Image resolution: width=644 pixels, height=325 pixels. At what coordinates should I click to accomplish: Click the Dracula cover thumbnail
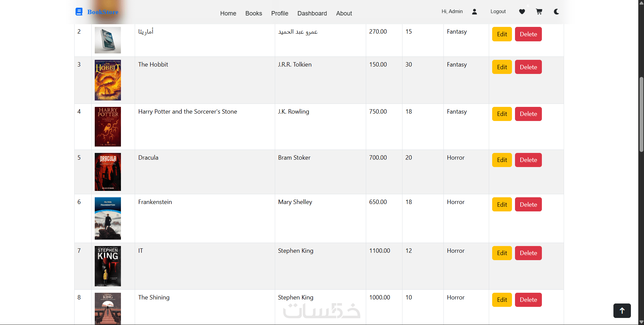108,172
